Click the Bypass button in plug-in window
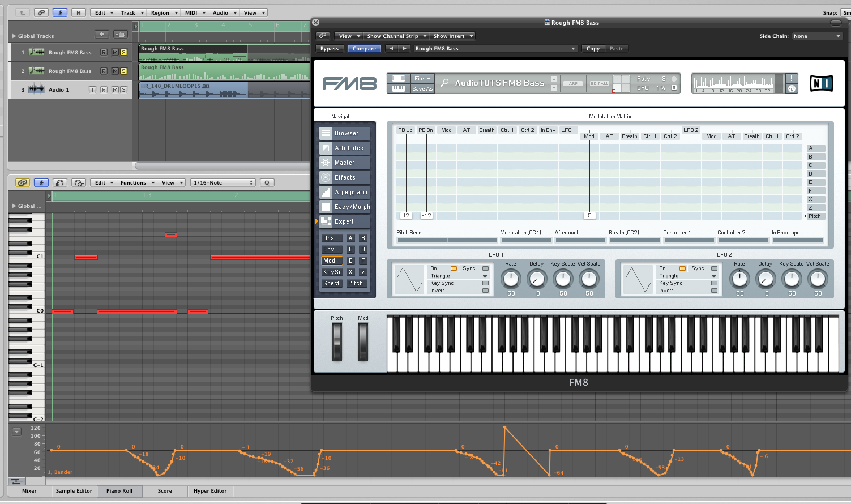851x504 pixels. [x=330, y=49]
